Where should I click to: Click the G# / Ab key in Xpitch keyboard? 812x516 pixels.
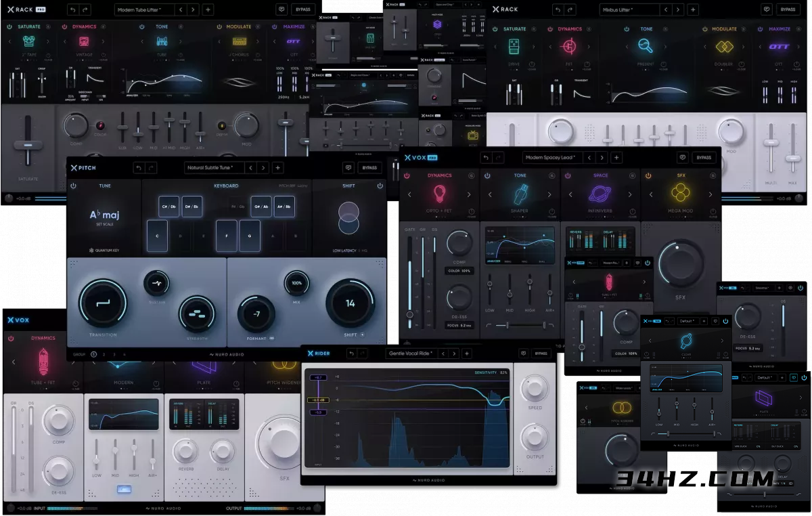coord(261,206)
